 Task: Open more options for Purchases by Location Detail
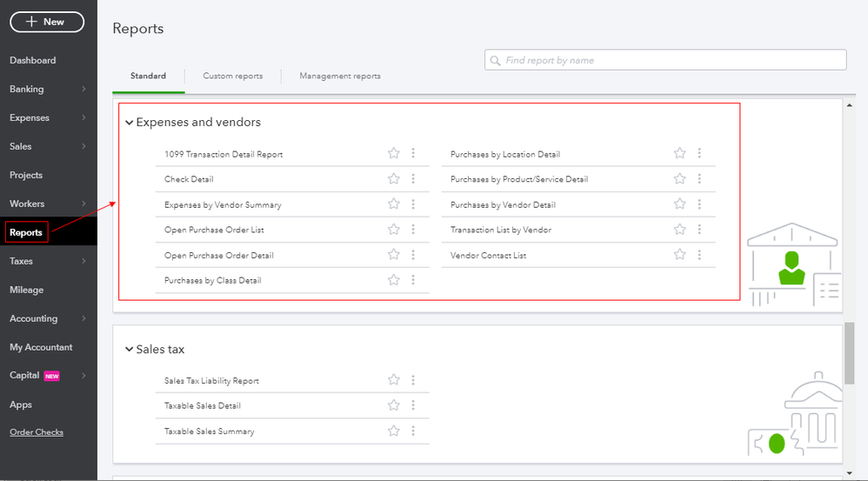coord(699,153)
